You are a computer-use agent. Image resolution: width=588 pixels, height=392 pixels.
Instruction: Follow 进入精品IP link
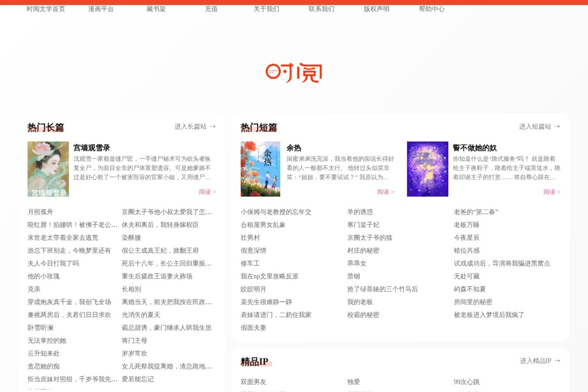tap(540, 361)
